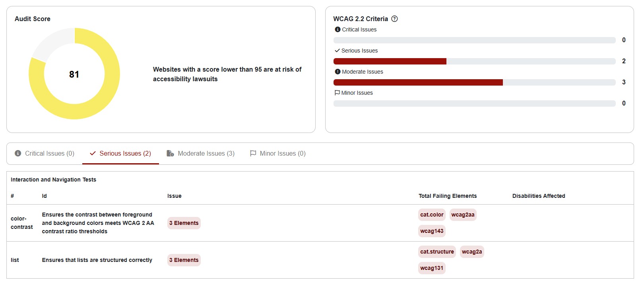Click the Serious Issues red progress bar
This screenshot has width=644, height=287.
point(390,61)
